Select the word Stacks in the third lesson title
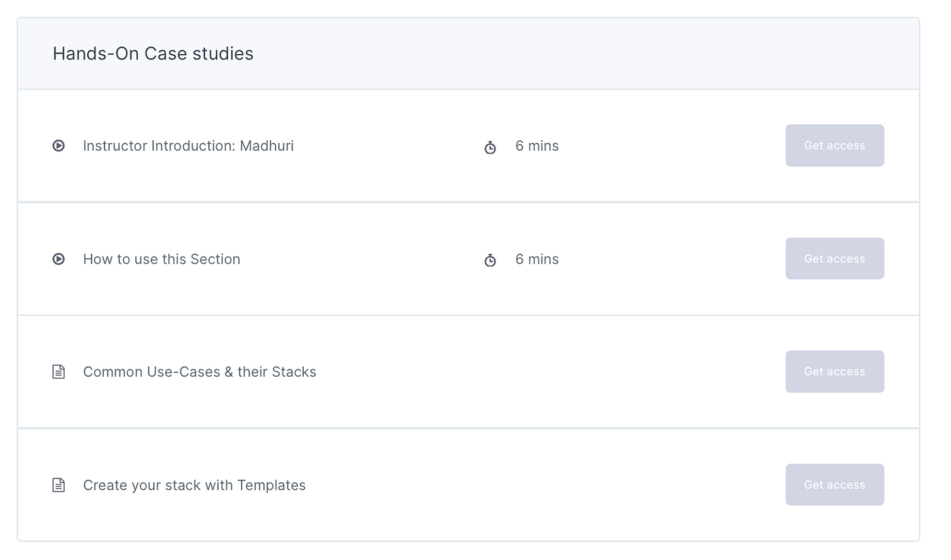This screenshot has width=951, height=560. pos(294,372)
